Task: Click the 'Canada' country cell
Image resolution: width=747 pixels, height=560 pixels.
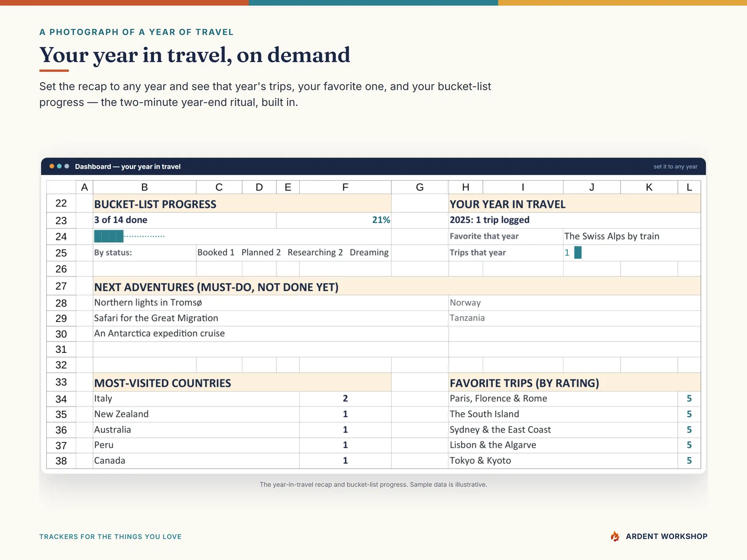Action: pos(196,461)
